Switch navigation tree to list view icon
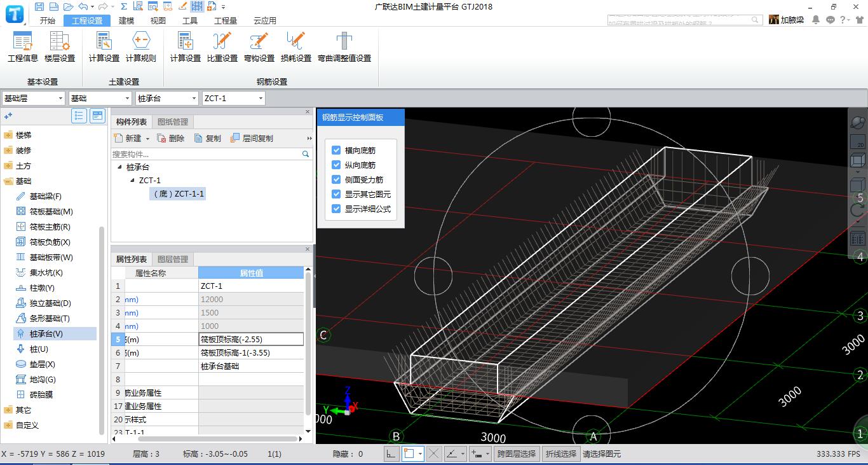The width and height of the screenshot is (868, 465). [x=79, y=116]
